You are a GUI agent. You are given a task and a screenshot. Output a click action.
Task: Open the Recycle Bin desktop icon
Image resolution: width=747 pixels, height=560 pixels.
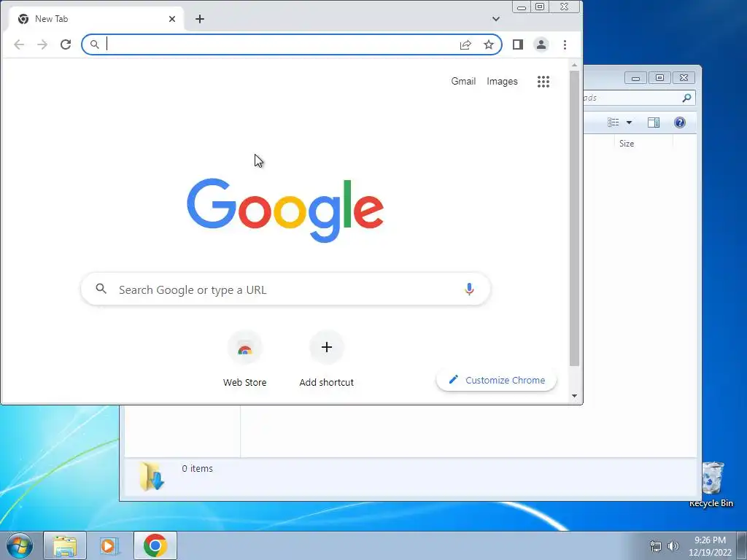pos(712,484)
